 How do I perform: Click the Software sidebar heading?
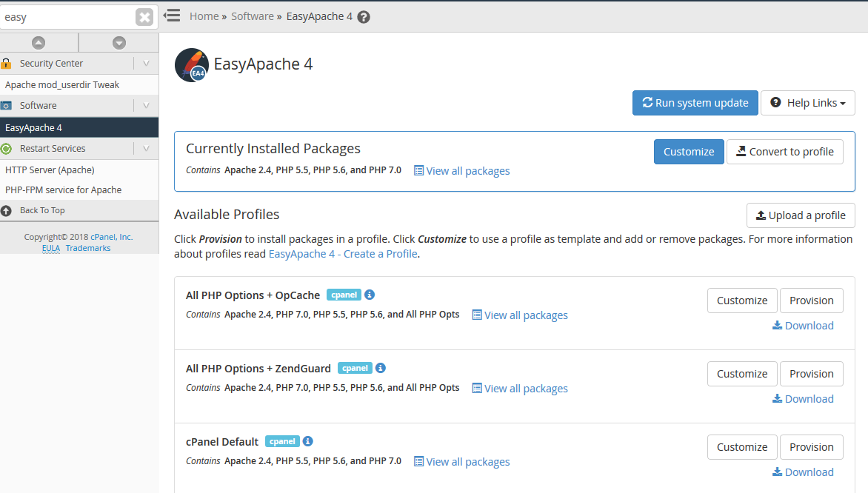[x=39, y=105]
